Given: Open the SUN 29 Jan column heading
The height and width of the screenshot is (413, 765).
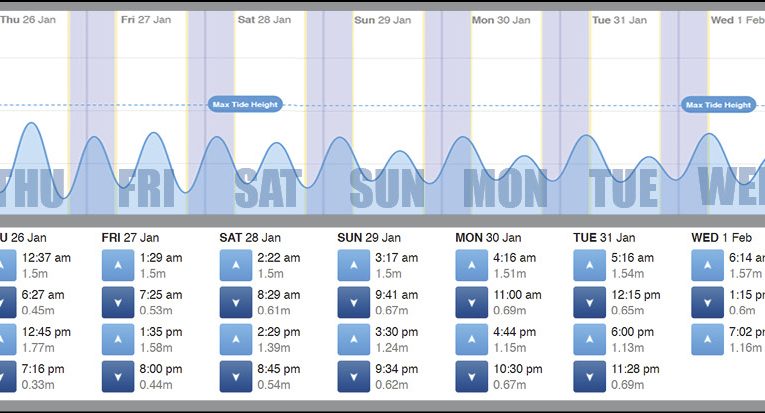Looking at the screenshot, I should pyautogui.click(x=369, y=238).
